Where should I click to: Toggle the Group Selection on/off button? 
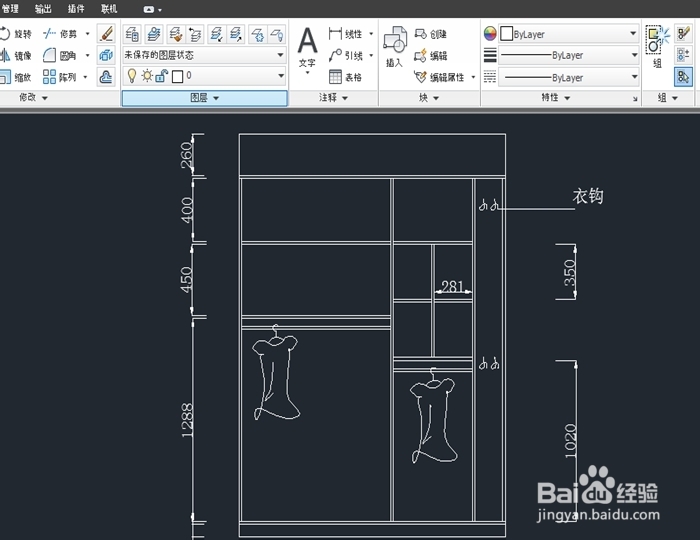tap(683, 77)
